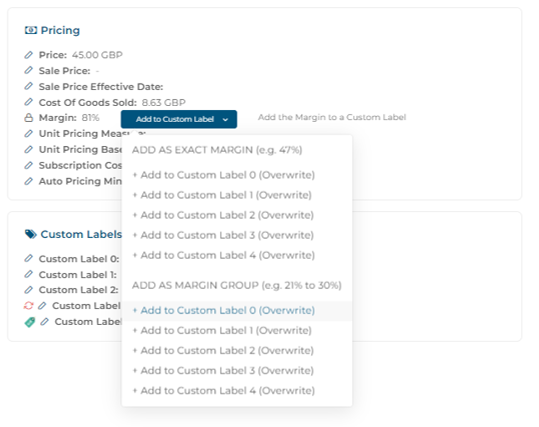Click the red sync icon near Custom Label

click(29, 305)
